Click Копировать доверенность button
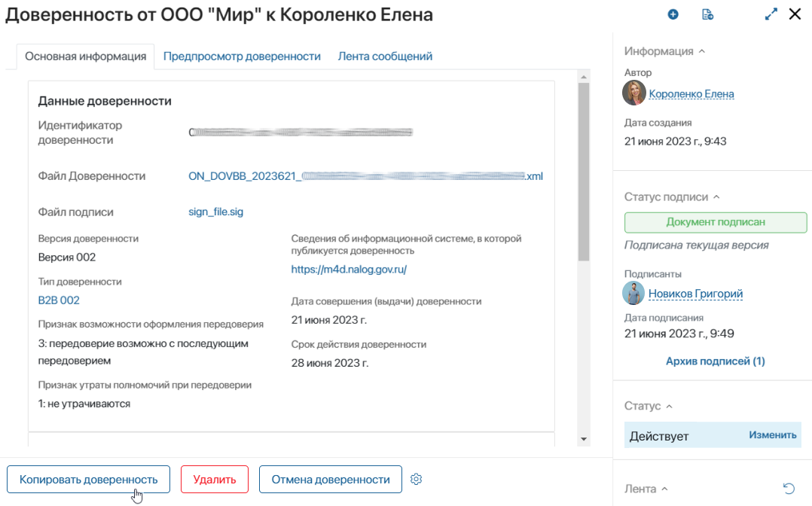The width and height of the screenshot is (812, 506). coord(89,479)
